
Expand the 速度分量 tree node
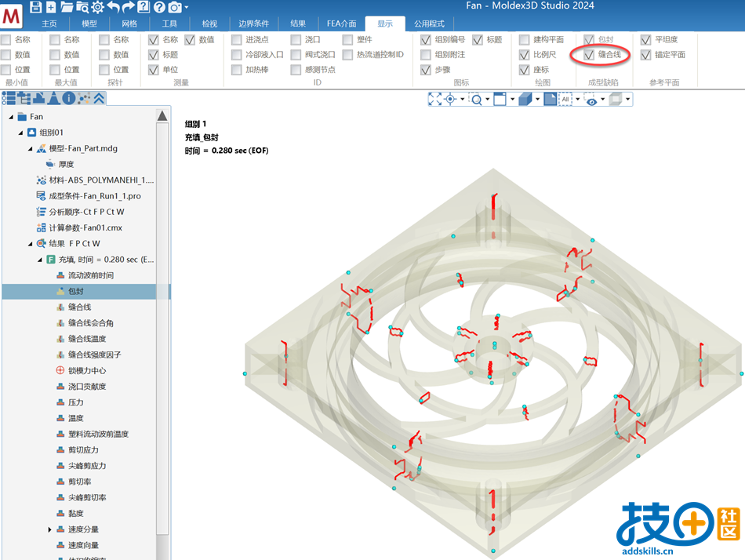click(x=49, y=529)
